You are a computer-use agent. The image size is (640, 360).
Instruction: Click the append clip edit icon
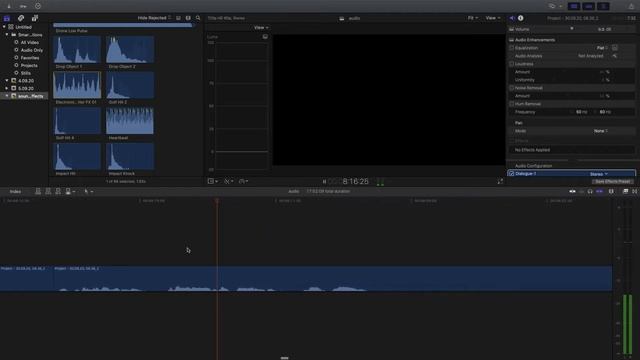click(x=58, y=191)
